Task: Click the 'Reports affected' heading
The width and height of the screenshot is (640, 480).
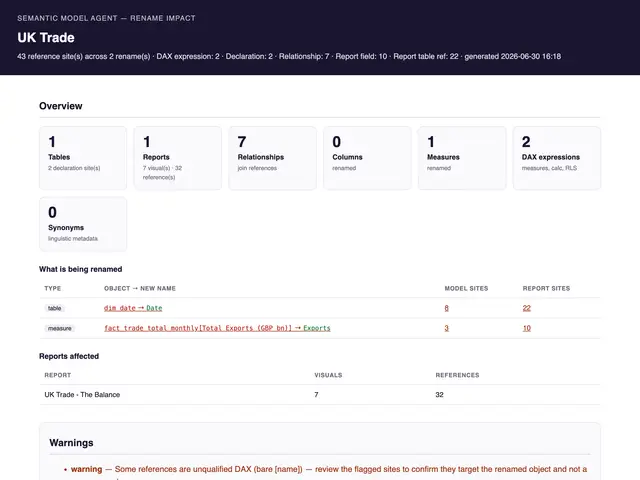Action: [x=69, y=356]
